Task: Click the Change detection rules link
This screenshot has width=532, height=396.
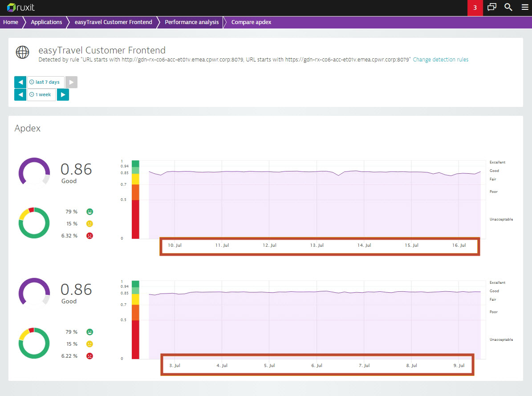Action: click(x=440, y=59)
